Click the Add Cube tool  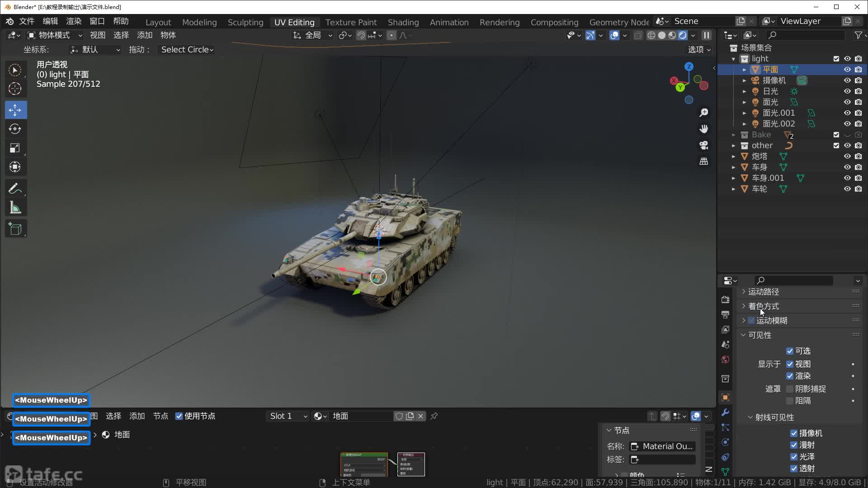pos(15,229)
